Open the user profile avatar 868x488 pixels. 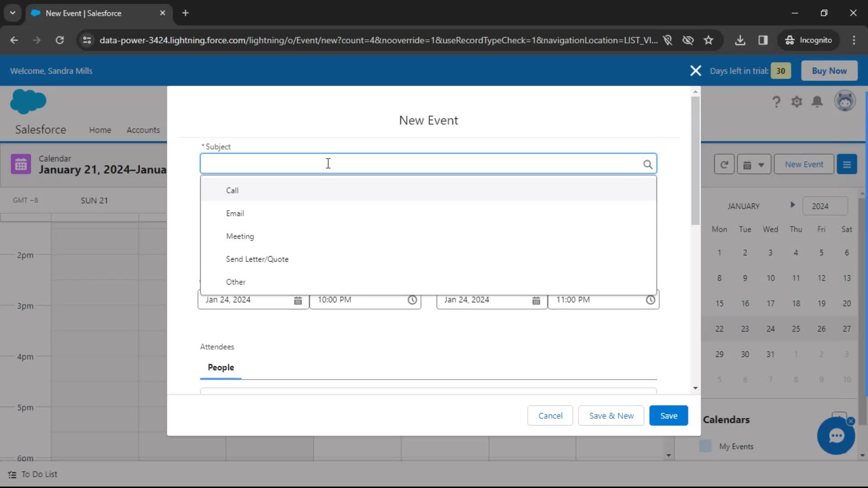click(844, 101)
